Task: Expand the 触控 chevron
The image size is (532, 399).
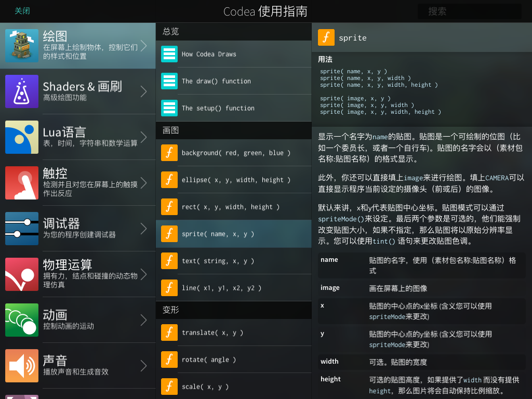Action: point(144,183)
